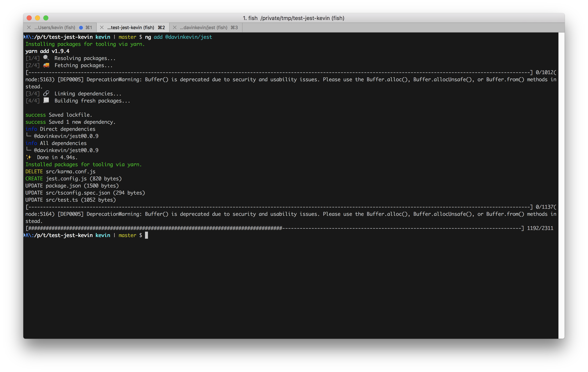Screen dimensions: 588x372
Task: Select the test-jest-kevin fish tab
Action: tap(131, 27)
